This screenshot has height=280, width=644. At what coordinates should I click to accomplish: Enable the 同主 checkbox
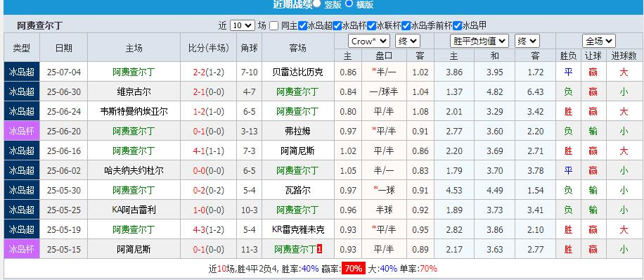(274, 25)
